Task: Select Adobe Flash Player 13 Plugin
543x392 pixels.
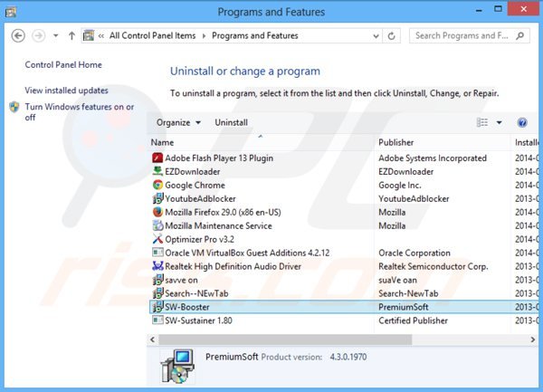Action: (x=219, y=158)
